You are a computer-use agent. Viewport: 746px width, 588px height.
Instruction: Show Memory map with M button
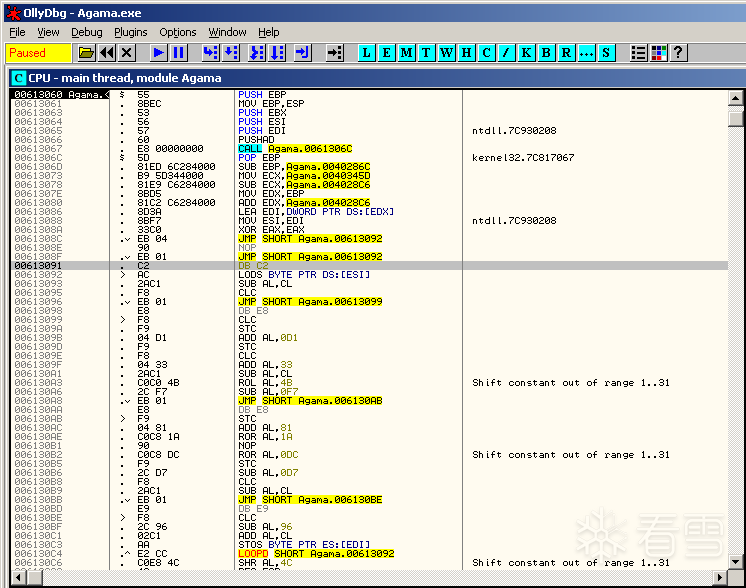[406, 52]
